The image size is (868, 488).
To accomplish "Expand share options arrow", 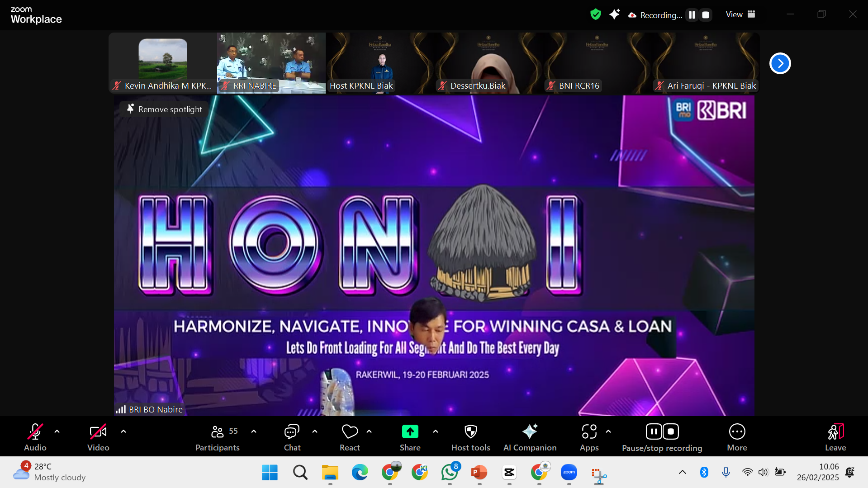I will pos(436,431).
